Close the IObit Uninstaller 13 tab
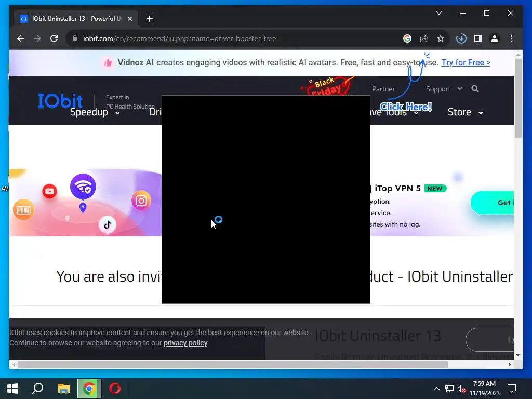The width and height of the screenshot is (532, 399). [x=129, y=19]
